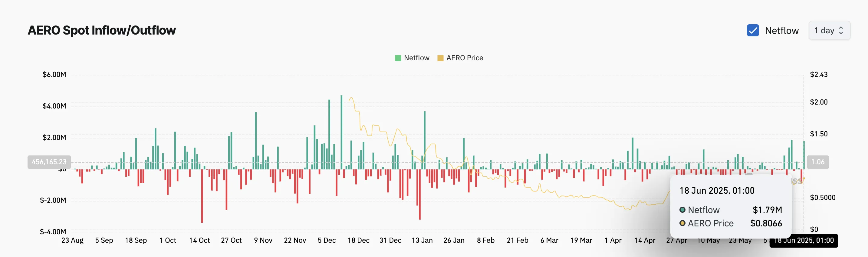Viewport: 868px width, 257px height.
Task: Click the 18 Jun 2025, 01:00 date label
Action: pos(804,240)
